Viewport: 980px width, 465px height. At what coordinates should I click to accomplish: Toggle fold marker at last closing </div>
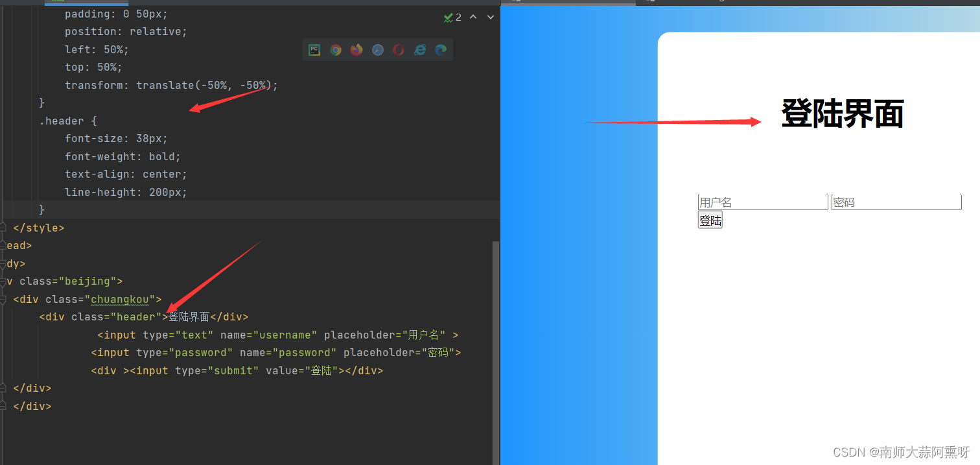coord(3,406)
